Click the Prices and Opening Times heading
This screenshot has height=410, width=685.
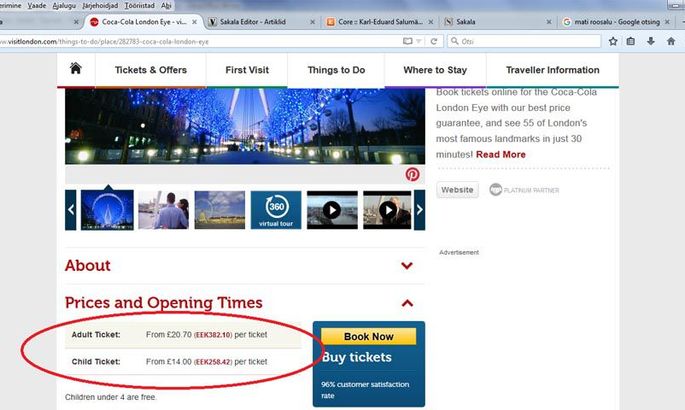tap(164, 303)
